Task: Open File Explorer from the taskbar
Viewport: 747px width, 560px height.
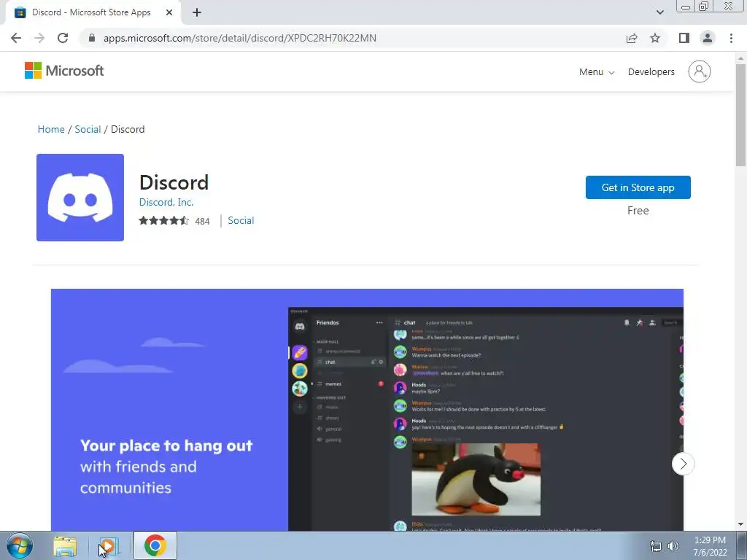Action: pyautogui.click(x=65, y=546)
